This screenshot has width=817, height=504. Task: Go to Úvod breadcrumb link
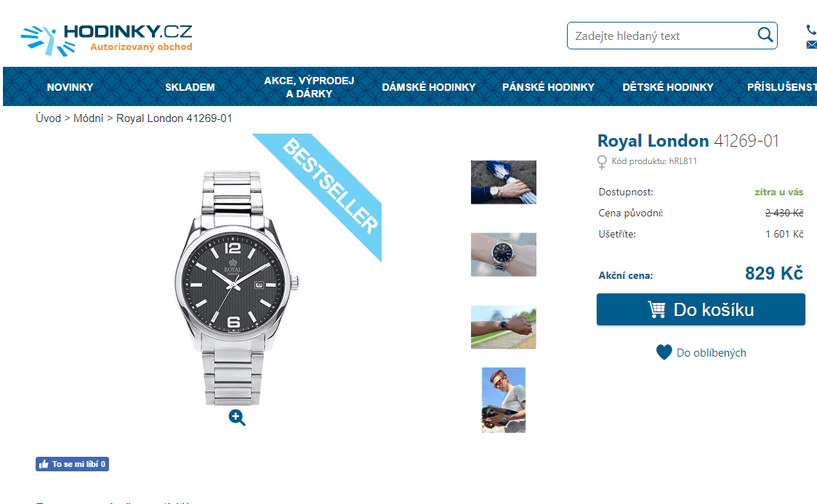click(48, 118)
